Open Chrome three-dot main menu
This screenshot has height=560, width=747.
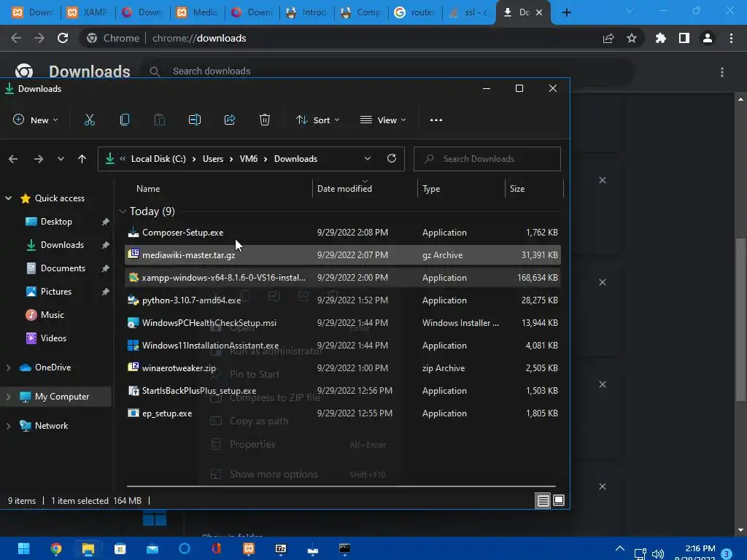click(731, 38)
